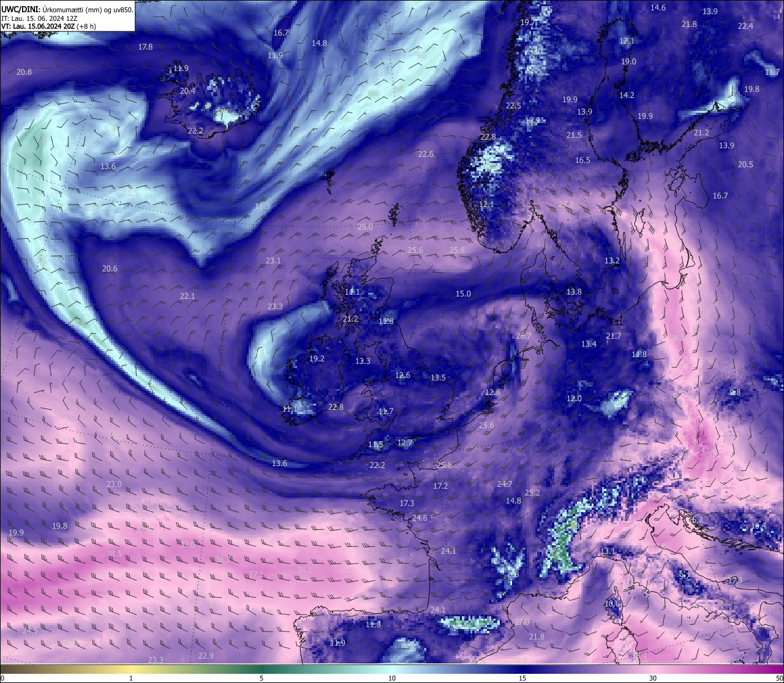
Task: Click the 14.6 value label
Action: point(658,8)
